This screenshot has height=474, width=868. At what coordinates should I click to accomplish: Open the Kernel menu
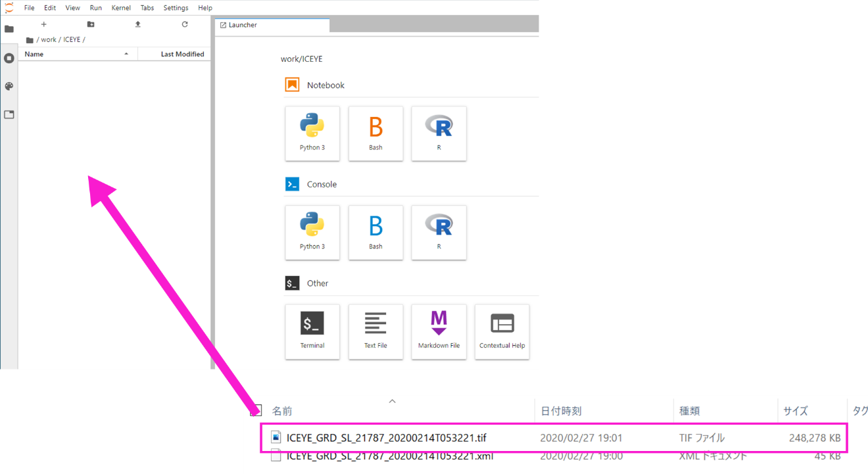tap(121, 8)
